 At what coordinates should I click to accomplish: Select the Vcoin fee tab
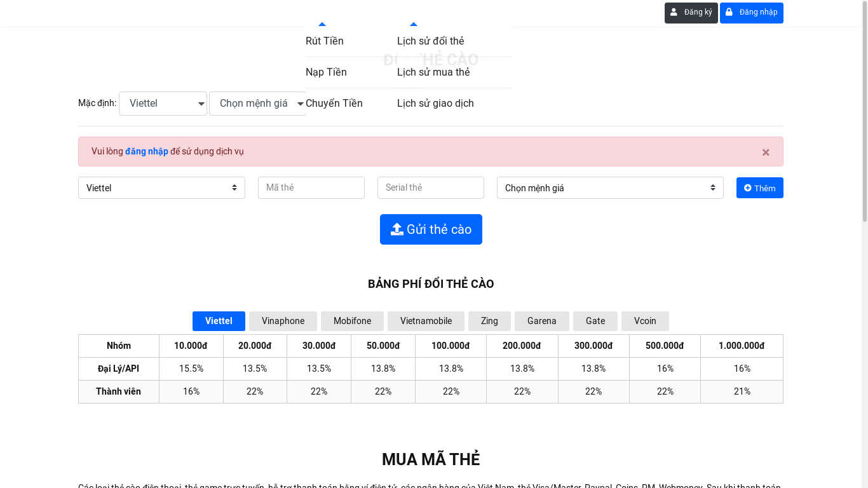(x=645, y=321)
